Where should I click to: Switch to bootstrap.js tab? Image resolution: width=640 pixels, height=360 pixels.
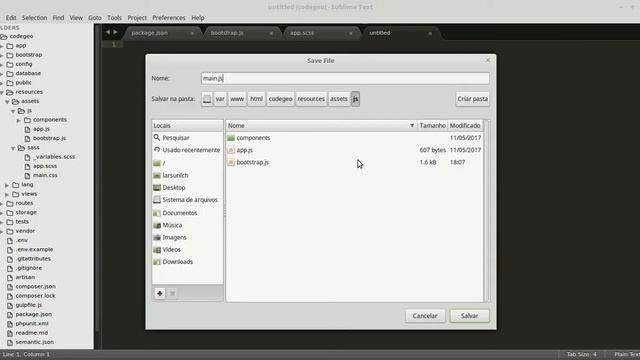coord(241,33)
